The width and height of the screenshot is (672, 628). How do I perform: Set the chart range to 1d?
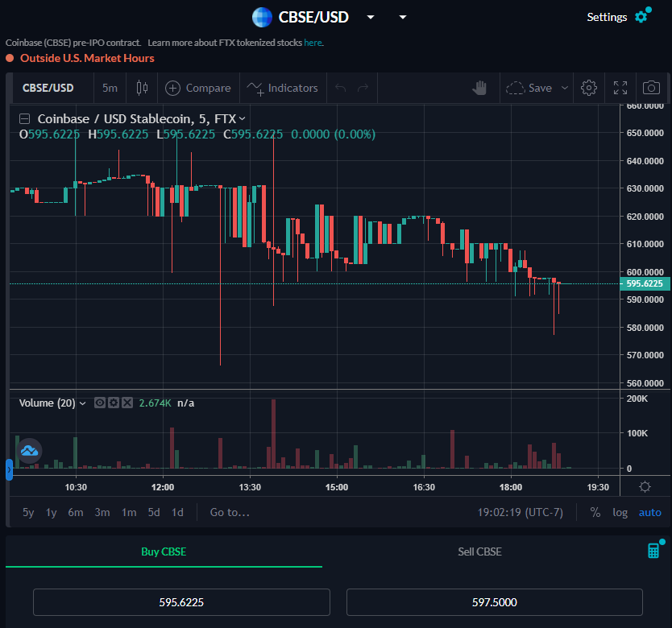click(x=177, y=512)
